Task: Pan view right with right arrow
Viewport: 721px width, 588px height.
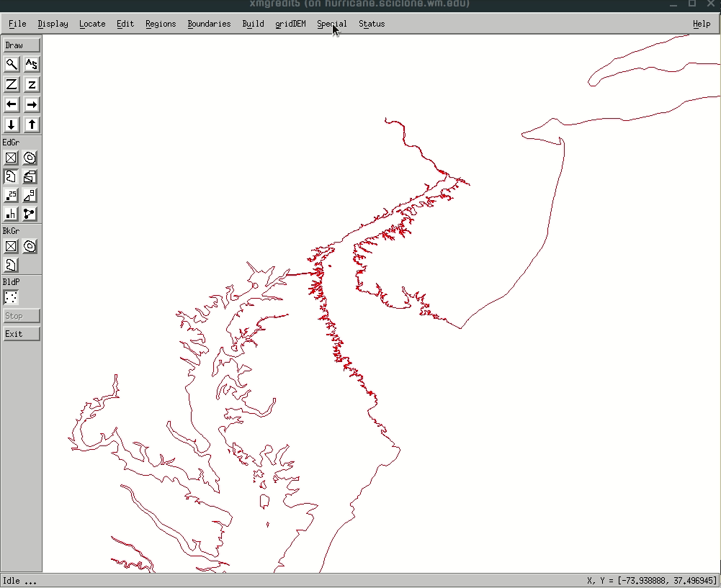Action: [31, 104]
